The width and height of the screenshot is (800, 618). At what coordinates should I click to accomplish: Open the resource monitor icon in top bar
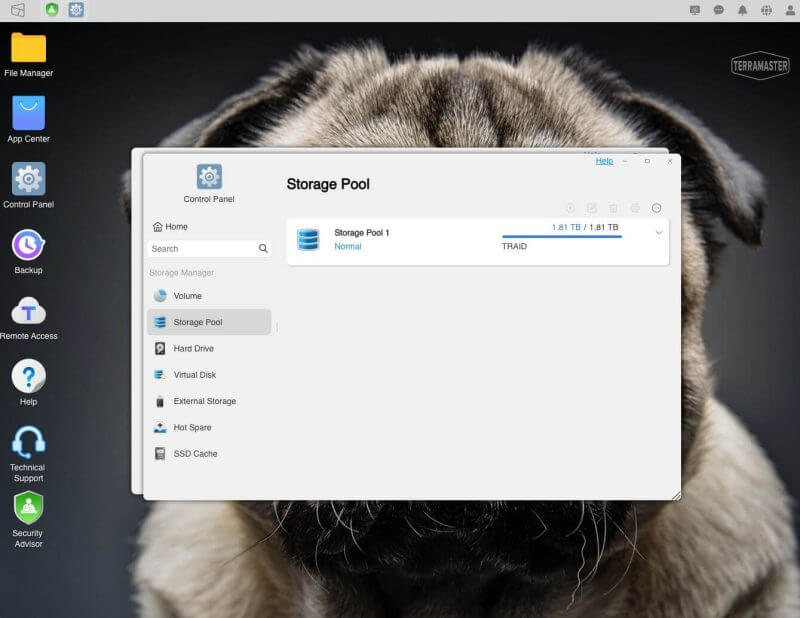click(694, 10)
